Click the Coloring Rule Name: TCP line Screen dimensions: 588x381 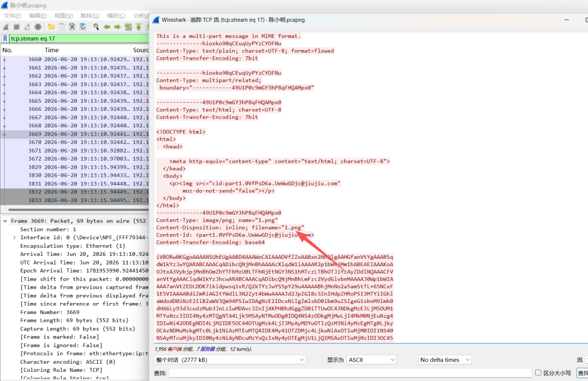tap(61, 370)
